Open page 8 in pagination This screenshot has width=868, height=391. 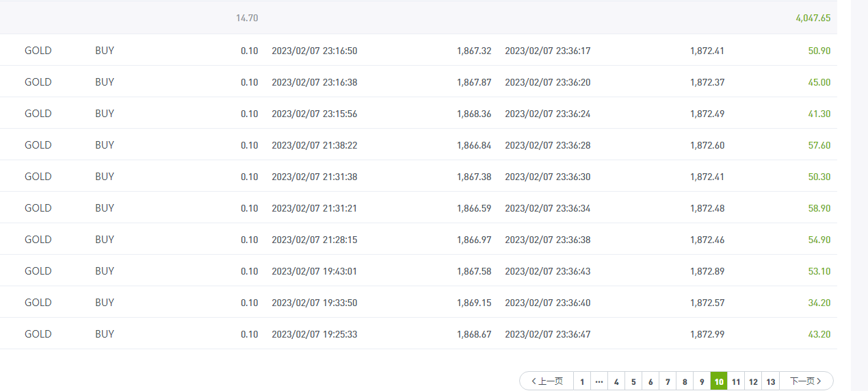click(x=685, y=381)
